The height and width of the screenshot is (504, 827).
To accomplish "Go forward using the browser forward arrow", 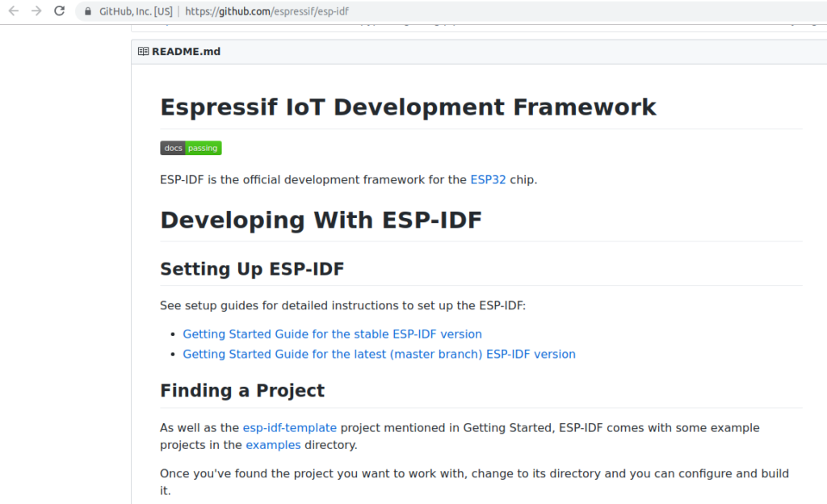I will pyautogui.click(x=36, y=11).
